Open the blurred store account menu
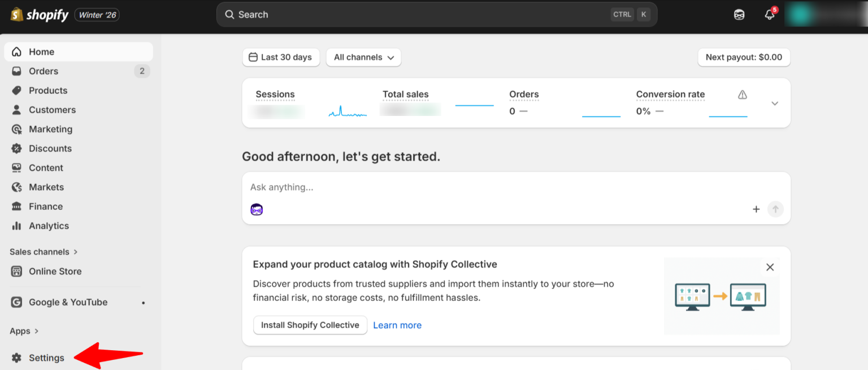 [826, 15]
